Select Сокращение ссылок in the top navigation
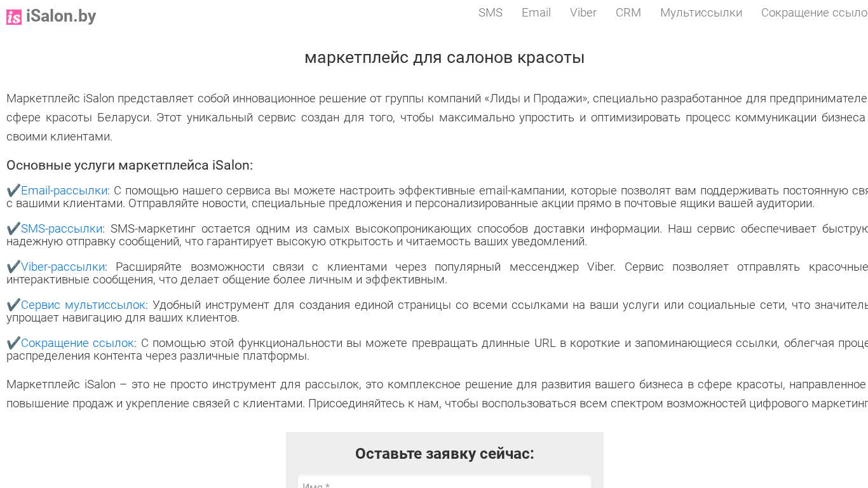This screenshot has height=488, width=868. point(815,13)
